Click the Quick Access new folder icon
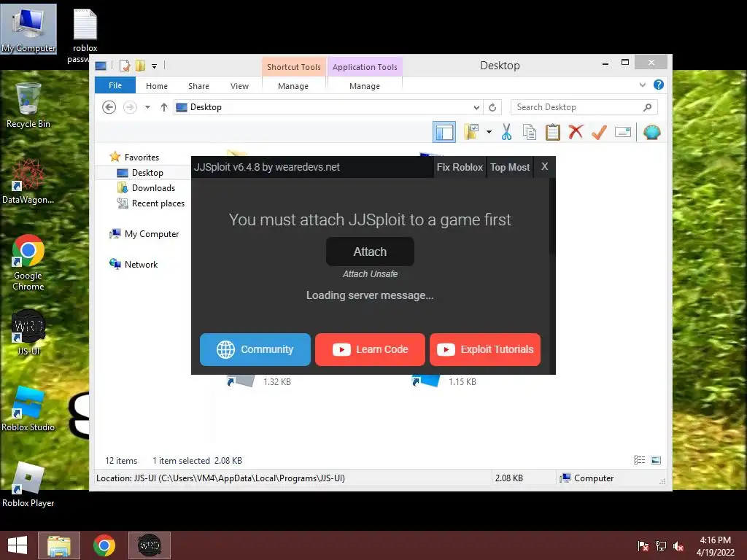The image size is (747, 560). tap(140, 66)
